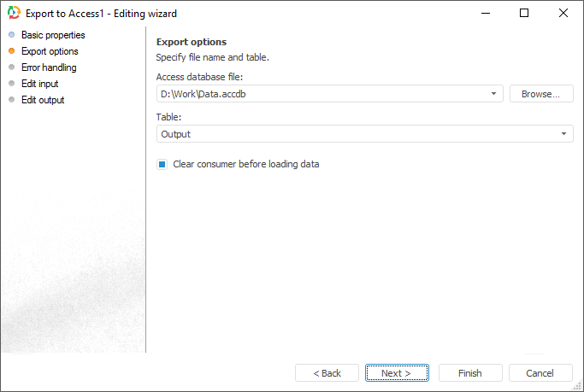Click the Export to Access app icon

point(12,14)
